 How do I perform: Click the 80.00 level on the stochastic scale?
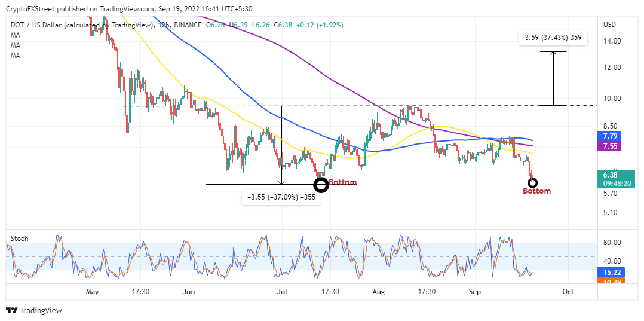click(x=613, y=243)
